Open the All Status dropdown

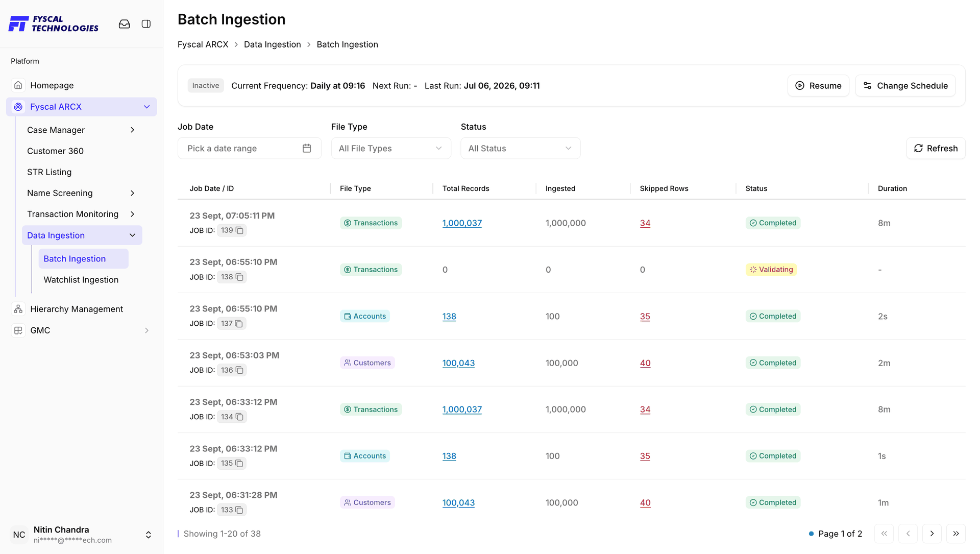[x=520, y=148]
